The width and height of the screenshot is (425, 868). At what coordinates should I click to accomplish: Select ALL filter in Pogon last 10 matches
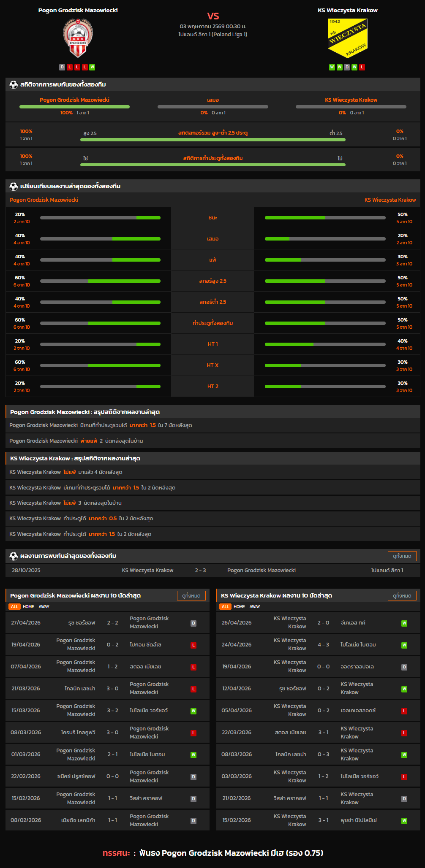pos(14,606)
